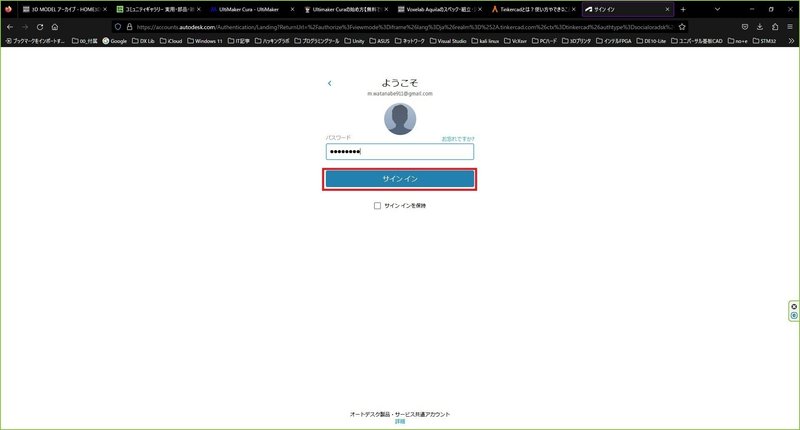Bookmark this page with the star

pos(682,27)
